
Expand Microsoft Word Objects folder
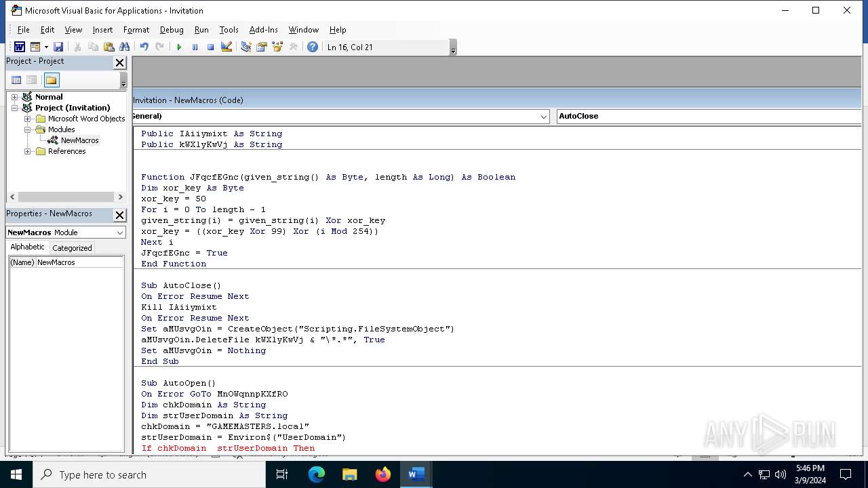28,119
